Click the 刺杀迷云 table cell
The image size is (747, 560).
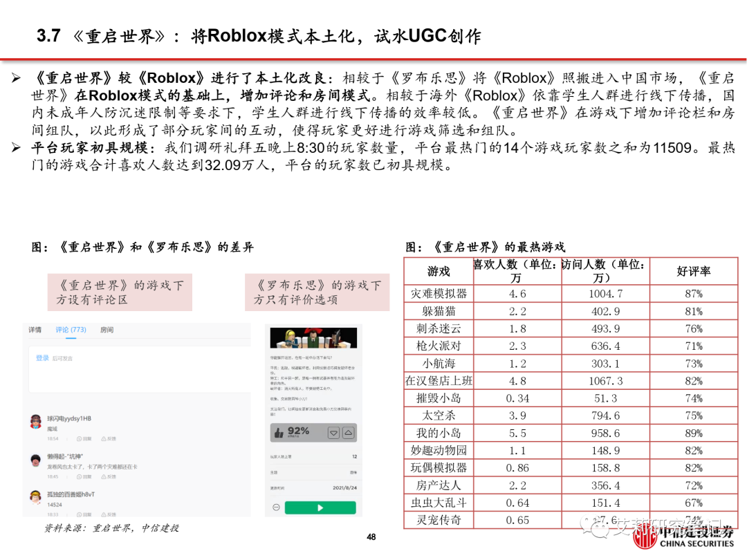pyautogui.click(x=439, y=328)
